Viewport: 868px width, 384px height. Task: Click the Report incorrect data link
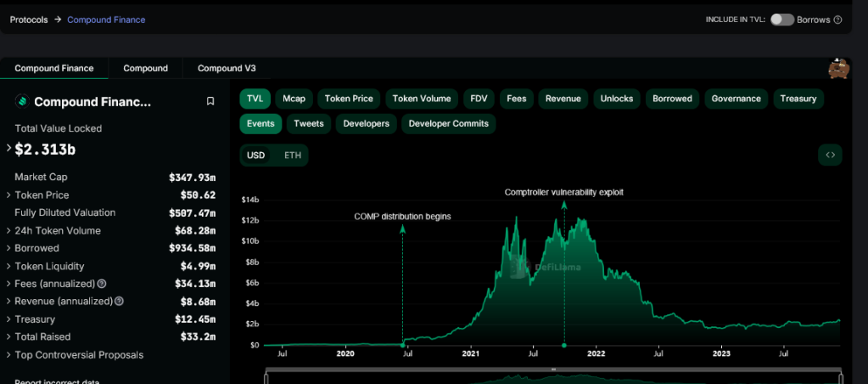57,381
